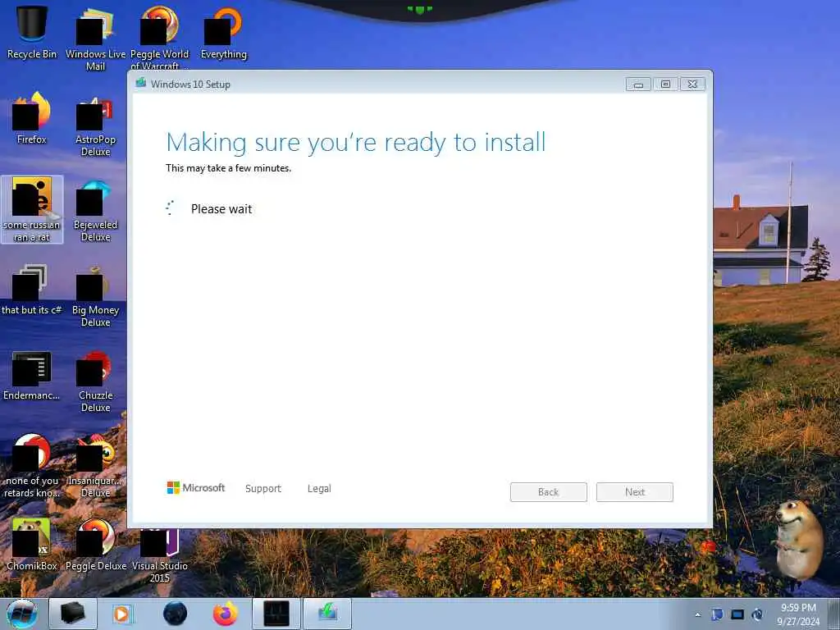Click the Back button in setup

(x=549, y=492)
